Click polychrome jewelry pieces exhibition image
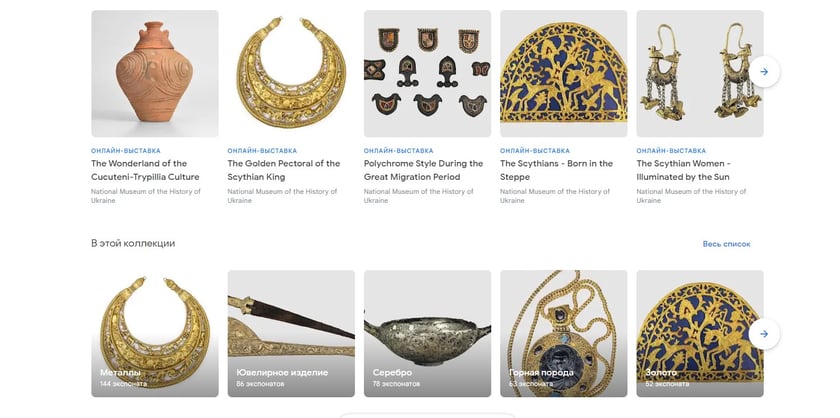This screenshot has width=840, height=418. [x=428, y=73]
